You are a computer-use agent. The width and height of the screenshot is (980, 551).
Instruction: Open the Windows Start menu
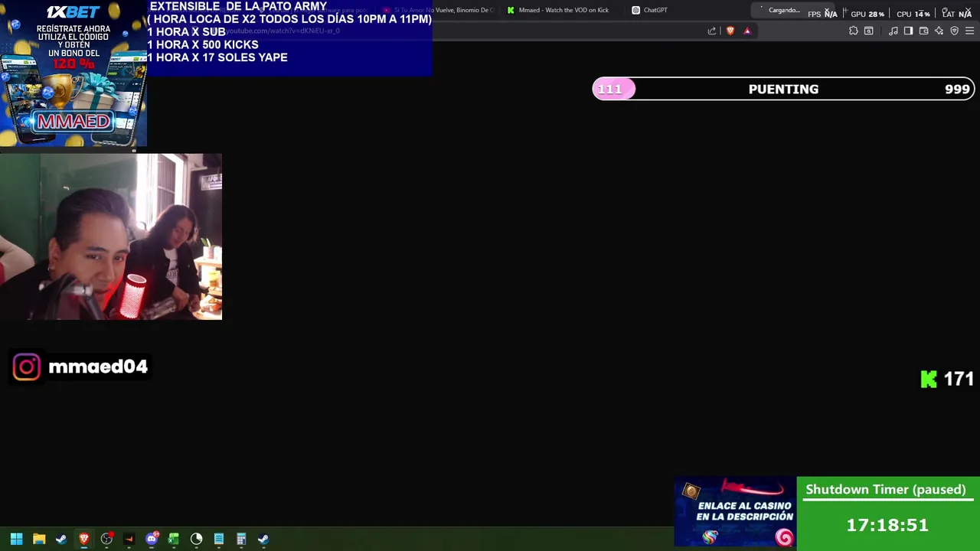[x=16, y=539]
